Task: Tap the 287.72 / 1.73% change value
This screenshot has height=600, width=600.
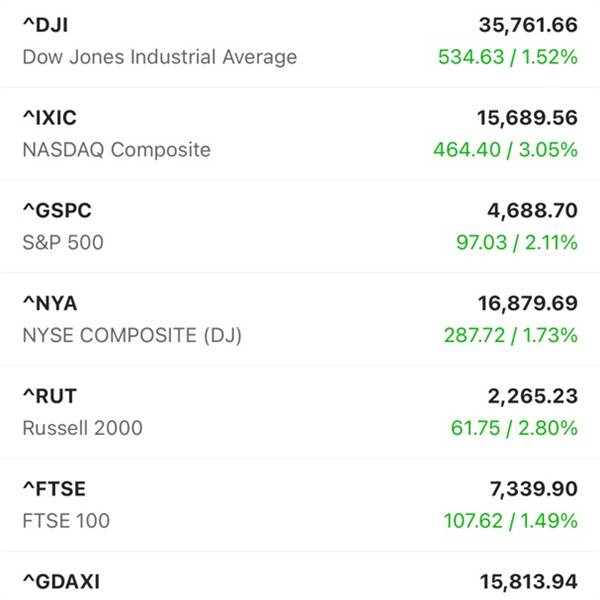Action: 510,336
